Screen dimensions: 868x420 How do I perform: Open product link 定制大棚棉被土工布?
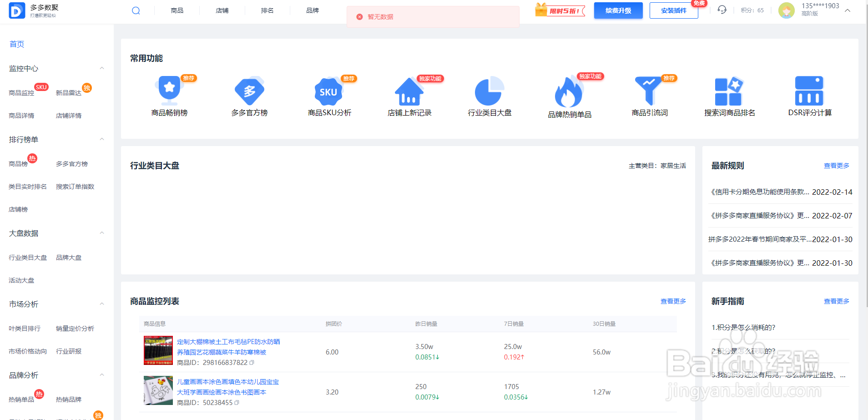point(228,347)
